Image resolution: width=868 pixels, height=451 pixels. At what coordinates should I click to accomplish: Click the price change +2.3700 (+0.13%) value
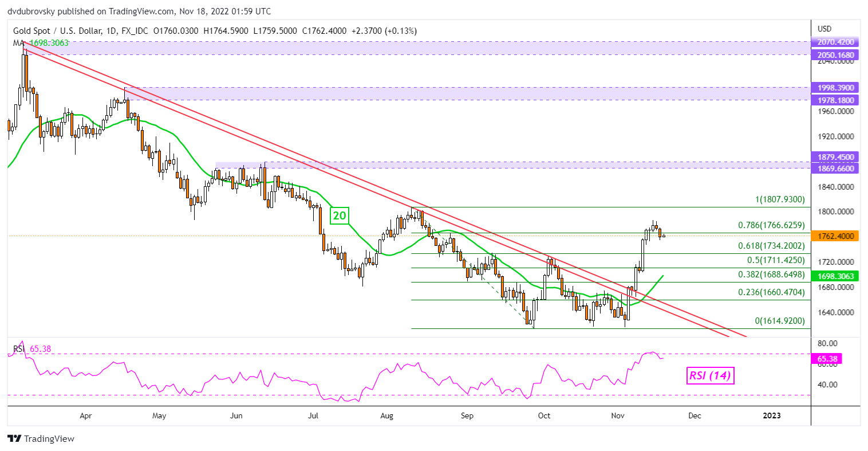(x=384, y=31)
